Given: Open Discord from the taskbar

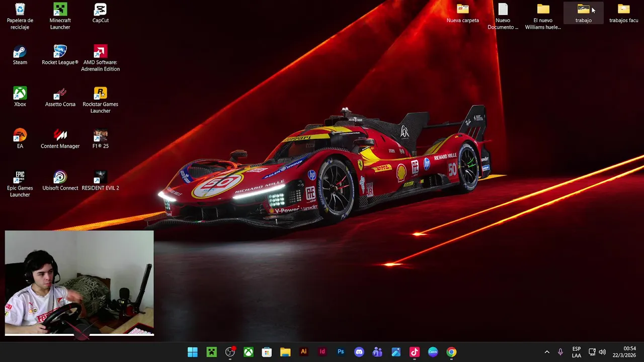Looking at the screenshot, I should pyautogui.click(x=359, y=352).
